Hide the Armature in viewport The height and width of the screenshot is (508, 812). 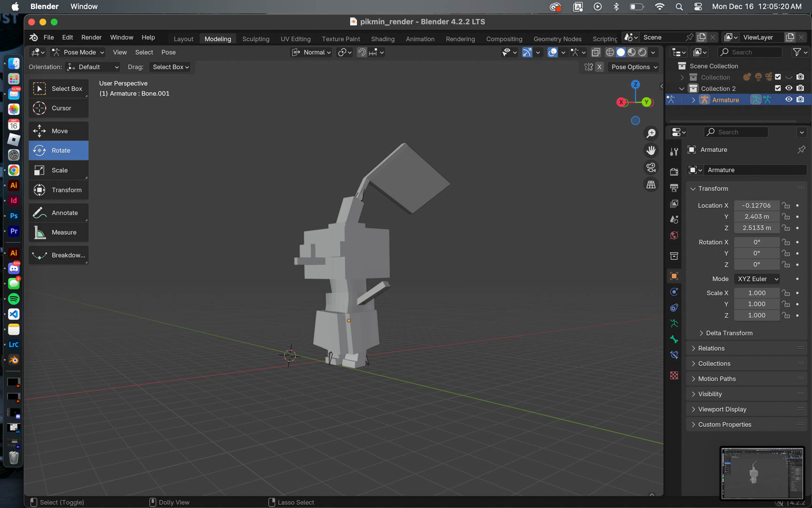pos(789,100)
